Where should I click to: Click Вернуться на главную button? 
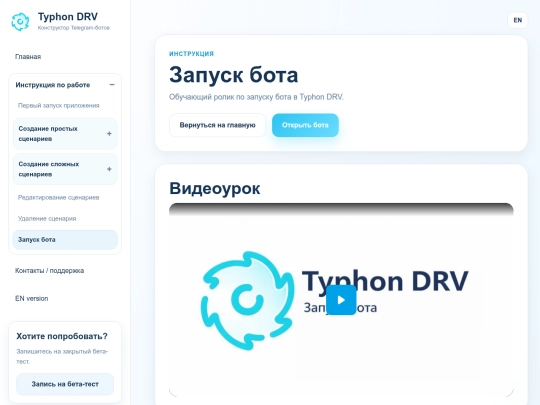[x=217, y=125]
